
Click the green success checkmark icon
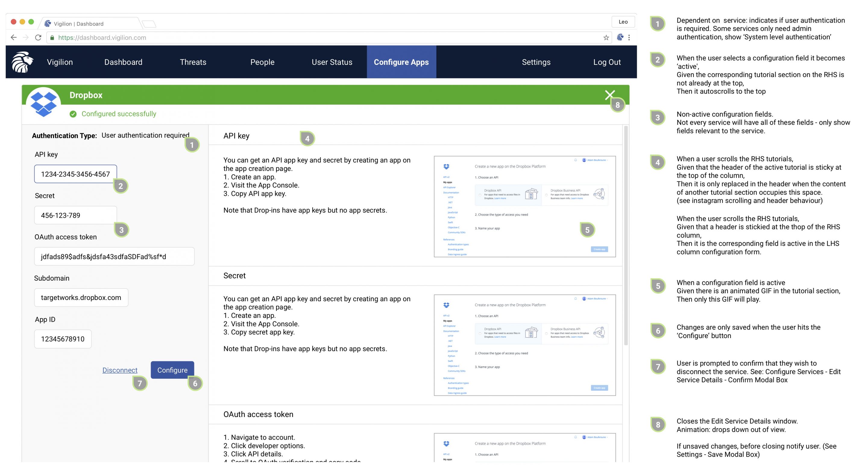74,114
